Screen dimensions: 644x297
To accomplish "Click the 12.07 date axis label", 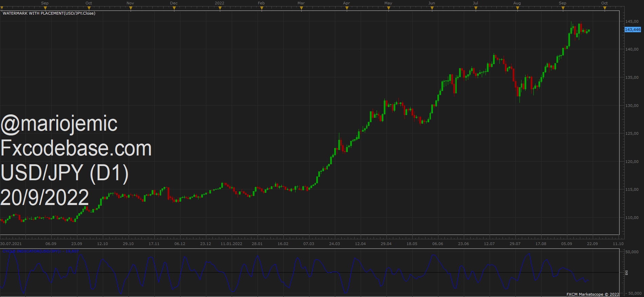I will point(489,244).
